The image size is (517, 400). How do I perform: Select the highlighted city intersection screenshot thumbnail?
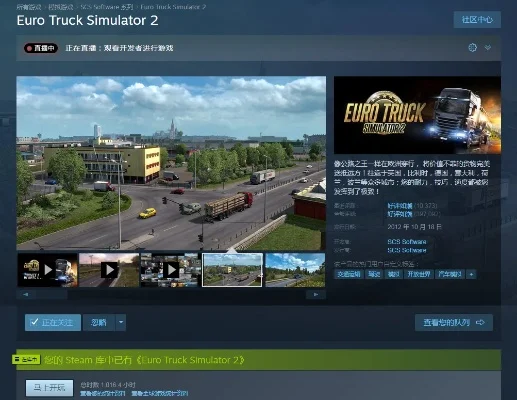tap(232, 270)
